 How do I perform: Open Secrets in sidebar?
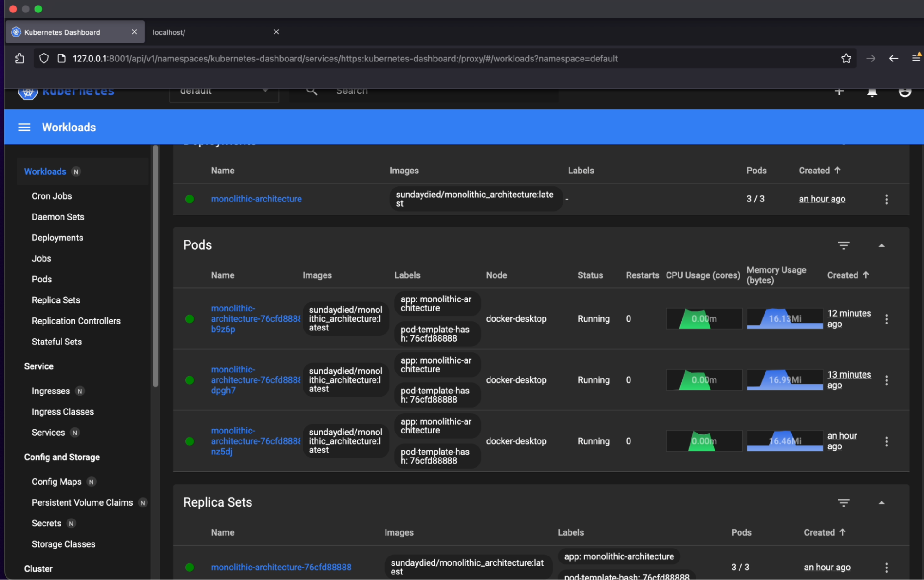46,523
